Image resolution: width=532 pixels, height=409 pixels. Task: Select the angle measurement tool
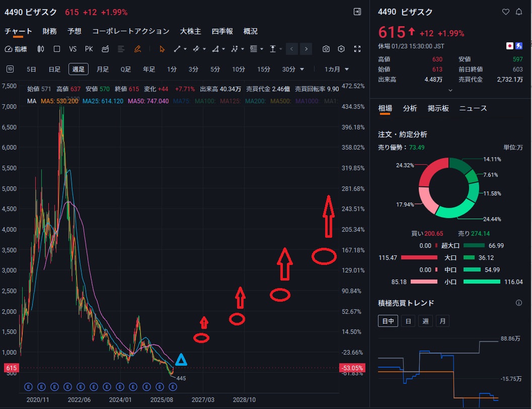point(215,49)
